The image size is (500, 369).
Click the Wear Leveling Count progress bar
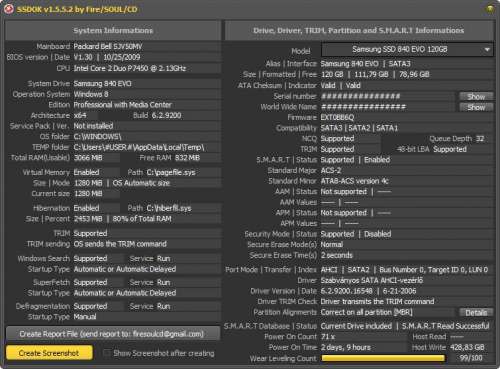pyautogui.click(x=383, y=358)
